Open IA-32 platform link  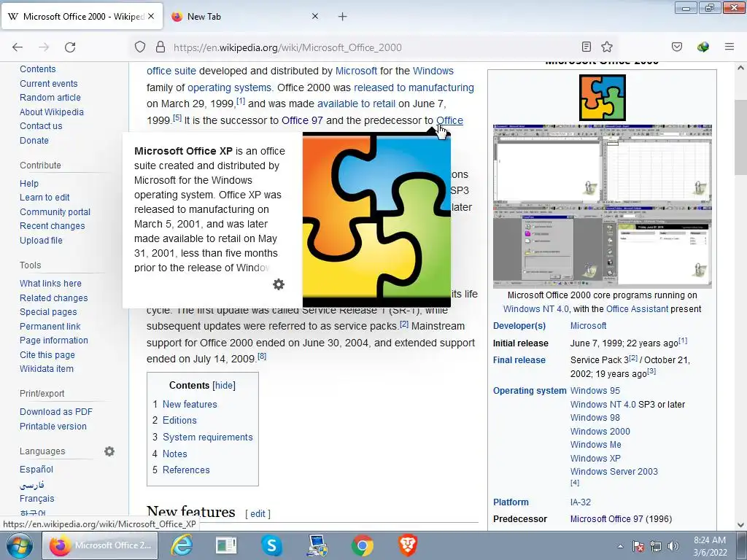coord(580,502)
